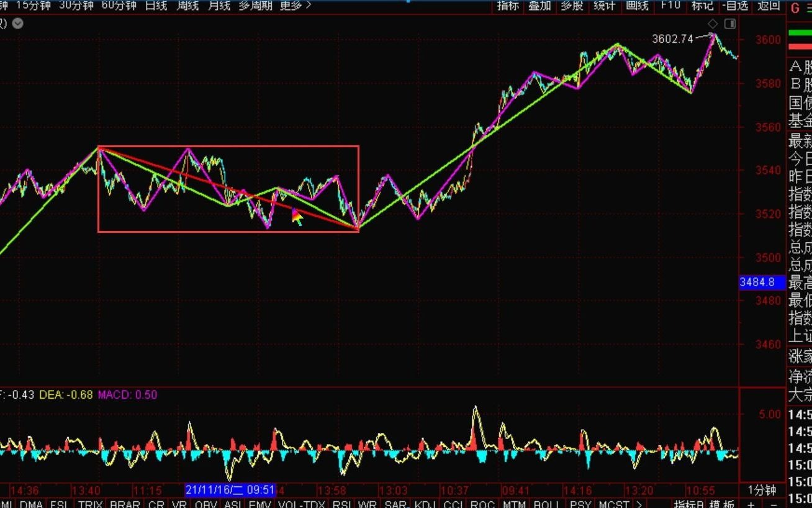Viewport: 812px width, 508px height.
Task: Select the FSL indicator tab
Action: tap(60, 504)
